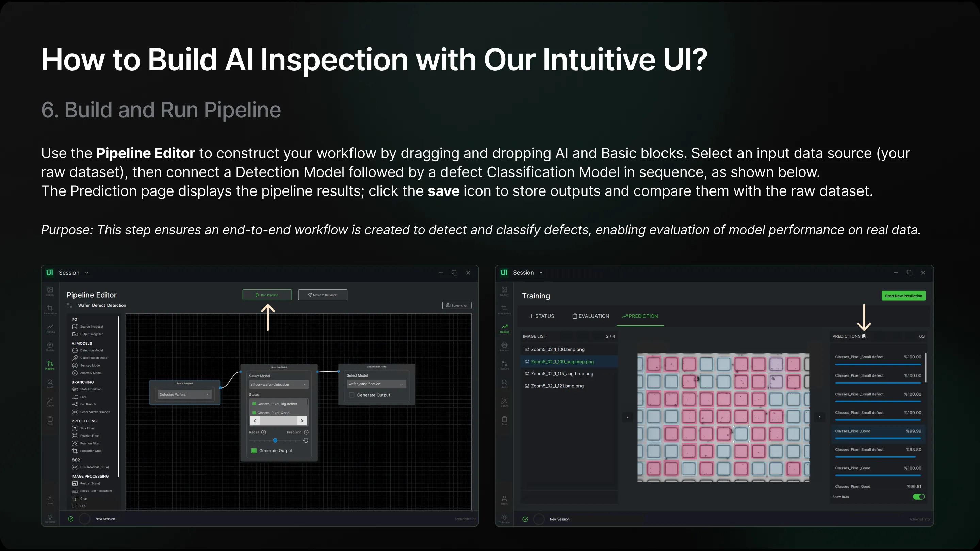Open GenAI in the Pipeline Editor window sidebar
Screen dimensions: 980x551
[50, 402]
